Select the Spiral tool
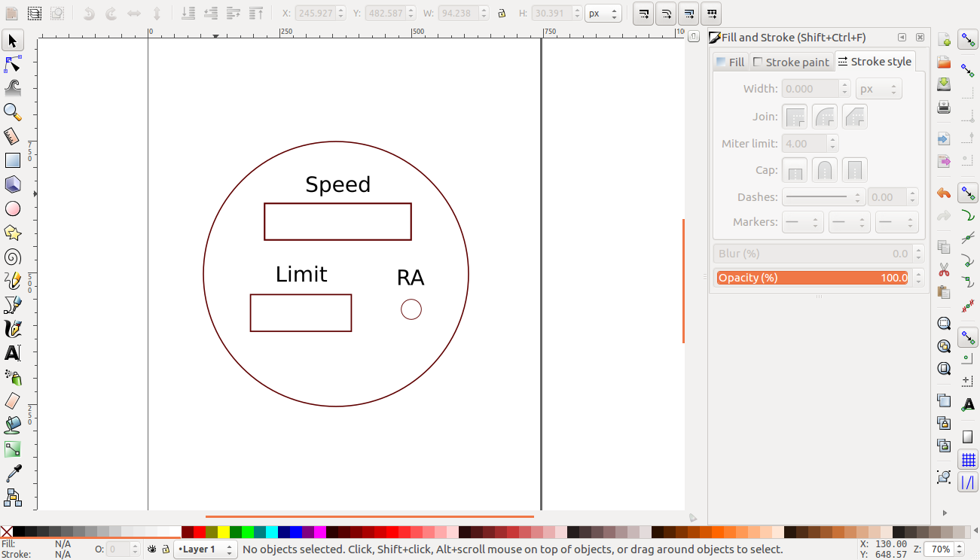 tap(13, 257)
